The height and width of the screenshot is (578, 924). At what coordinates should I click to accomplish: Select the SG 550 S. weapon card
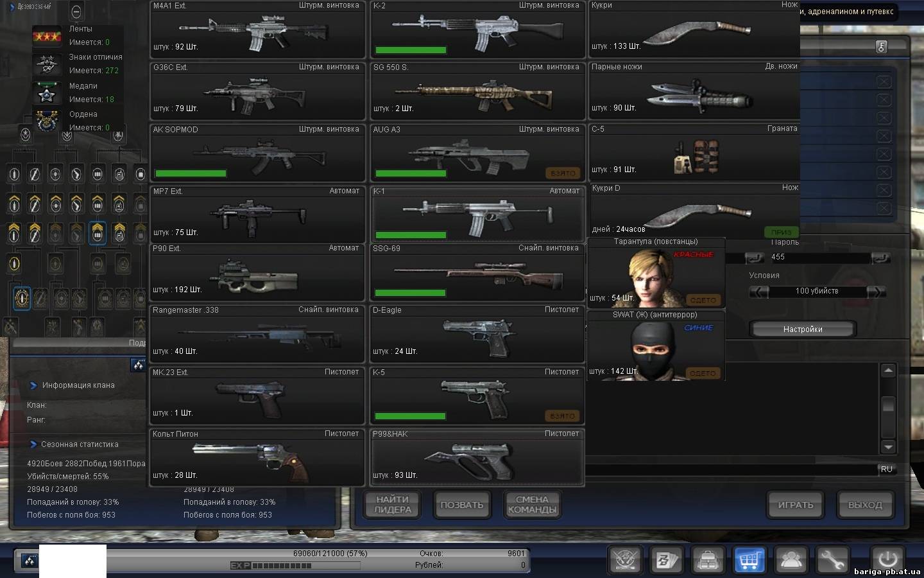pos(477,91)
